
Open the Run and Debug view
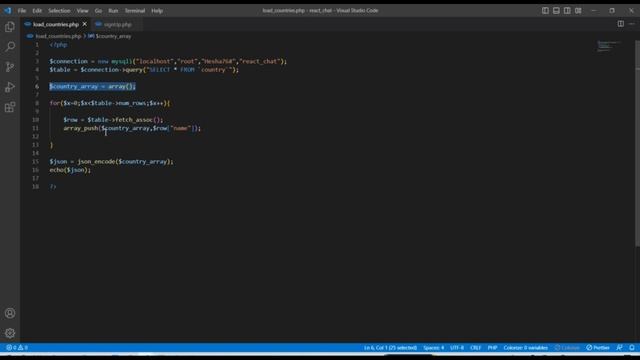click(x=10, y=87)
